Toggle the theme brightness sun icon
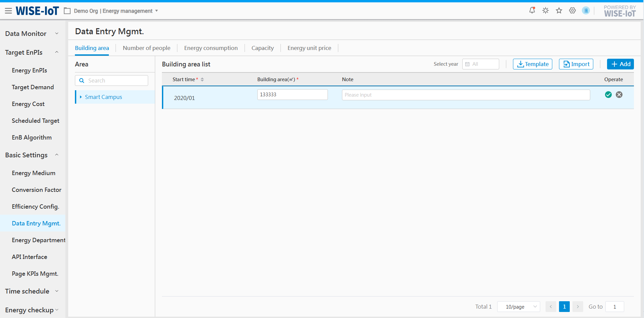The image size is (644, 318). [x=546, y=11]
